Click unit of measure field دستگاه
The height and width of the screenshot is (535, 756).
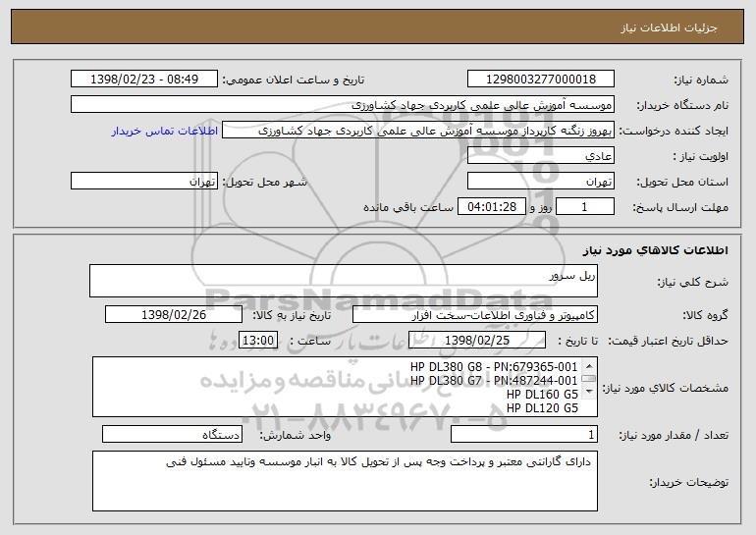pos(172,435)
